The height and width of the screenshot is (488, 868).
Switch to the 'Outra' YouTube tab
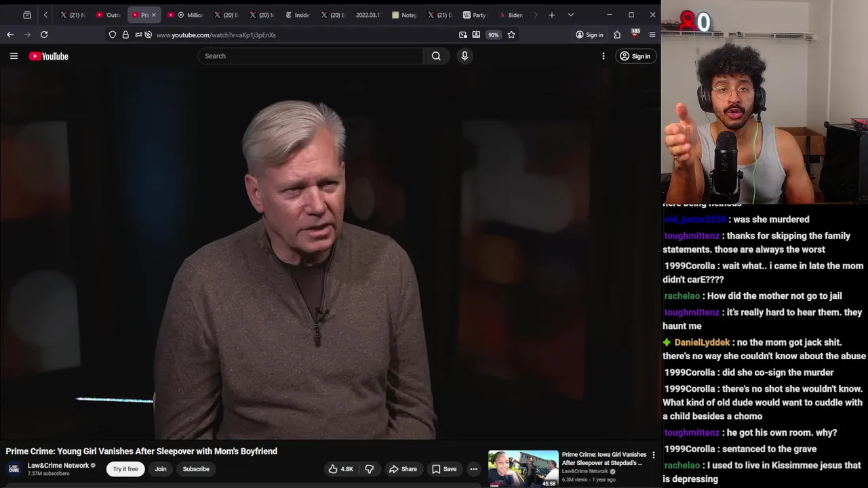tap(108, 15)
